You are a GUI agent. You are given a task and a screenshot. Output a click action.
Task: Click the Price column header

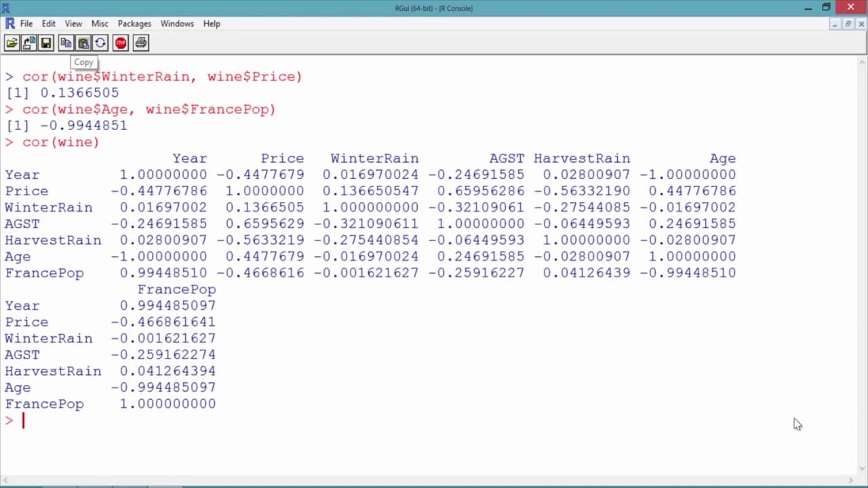coord(282,159)
